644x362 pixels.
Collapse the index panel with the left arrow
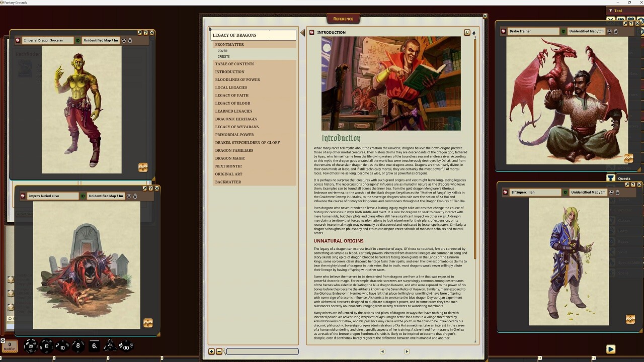tap(302, 33)
